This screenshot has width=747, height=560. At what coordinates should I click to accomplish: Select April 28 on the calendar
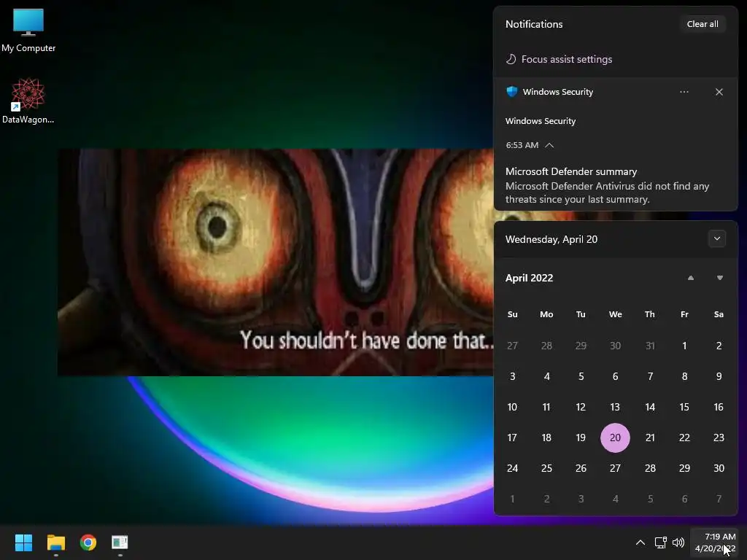650,468
